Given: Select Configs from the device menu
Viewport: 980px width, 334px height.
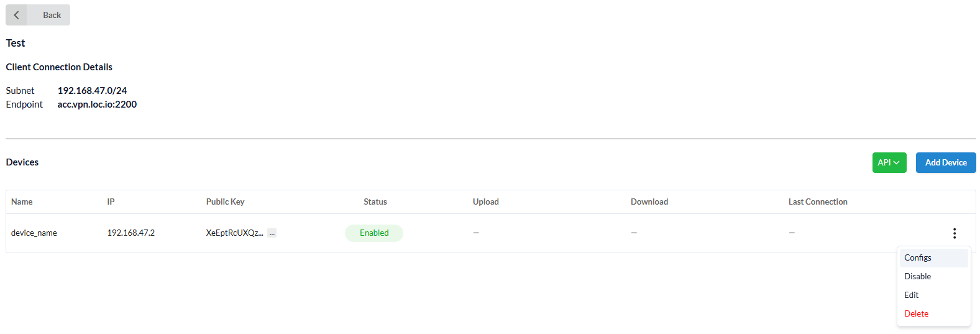Looking at the screenshot, I should tap(918, 257).
